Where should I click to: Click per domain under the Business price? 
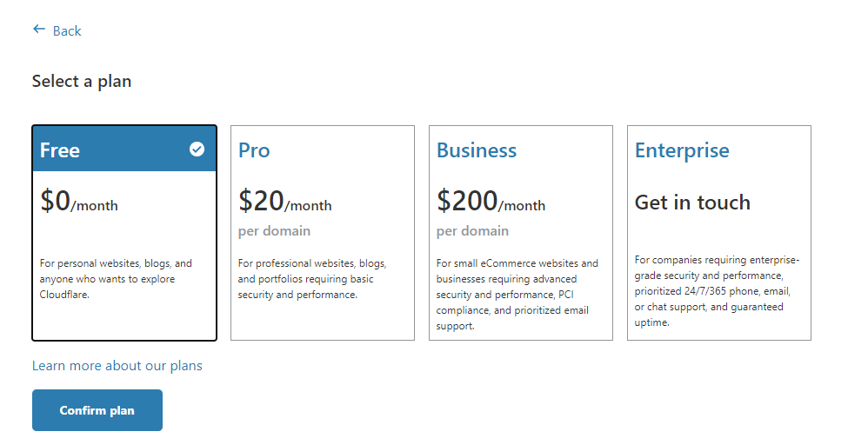[x=472, y=231]
